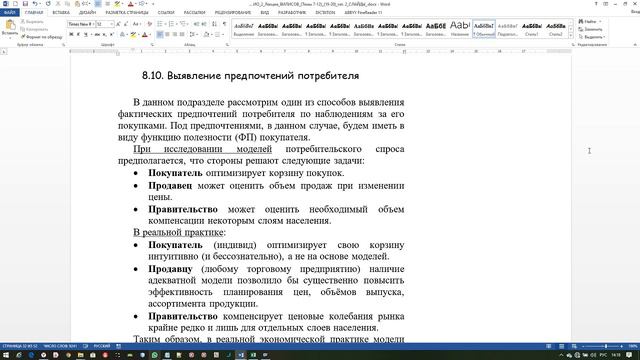The image size is (640, 360).
Task: Undo last action in quick access toolbar
Action: 35,4
